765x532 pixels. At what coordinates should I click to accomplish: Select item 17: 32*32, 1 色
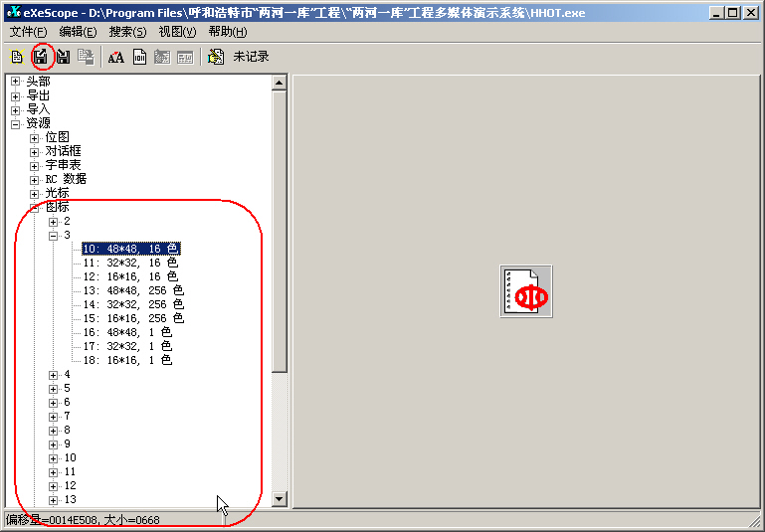pos(127,346)
